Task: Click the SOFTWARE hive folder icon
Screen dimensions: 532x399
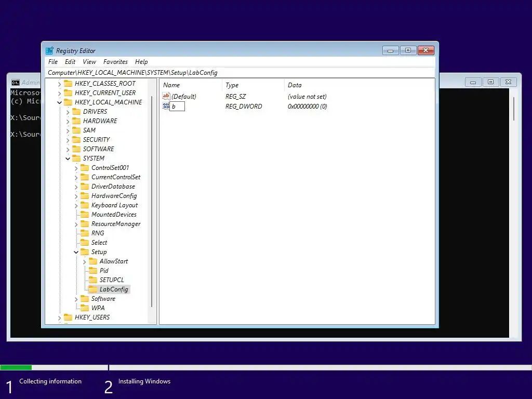Action: coord(76,149)
